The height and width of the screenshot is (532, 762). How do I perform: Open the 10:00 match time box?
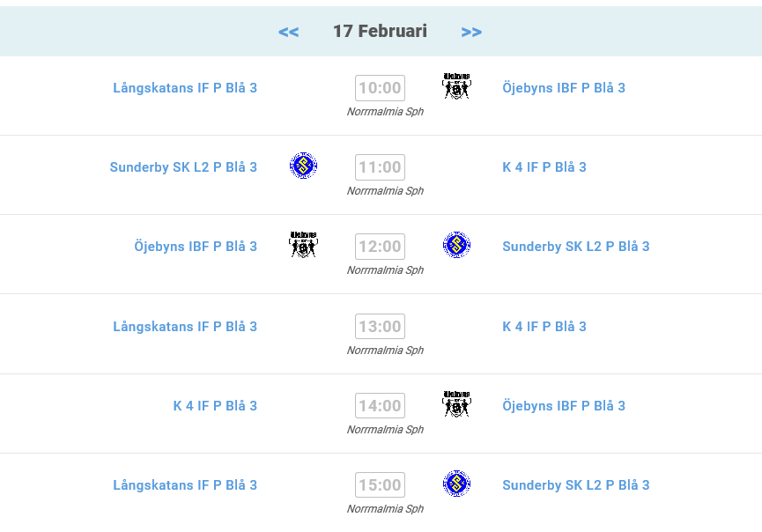tap(380, 88)
